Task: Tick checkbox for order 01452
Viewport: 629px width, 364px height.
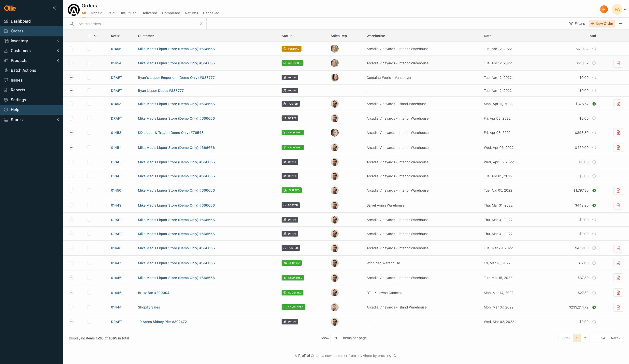Action: pyautogui.click(x=89, y=133)
